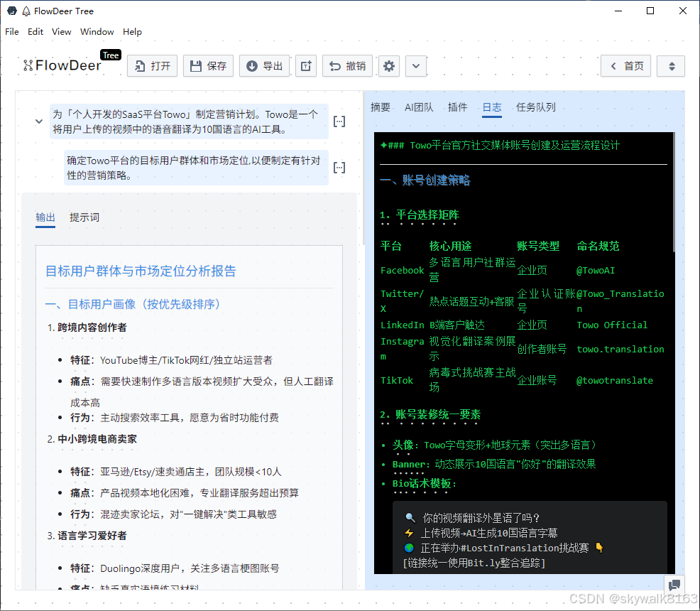Open the 任务队列 tab
This screenshot has width=700, height=611.
[536, 107]
